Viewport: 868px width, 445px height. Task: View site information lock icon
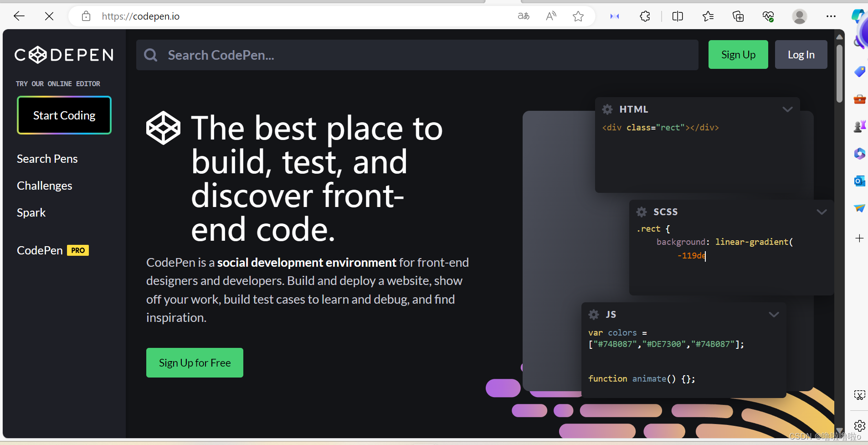(x=86, y=16)
